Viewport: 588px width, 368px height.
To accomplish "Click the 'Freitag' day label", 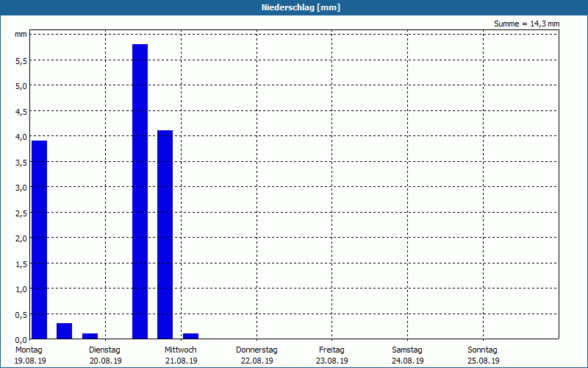I will [331, 350].
